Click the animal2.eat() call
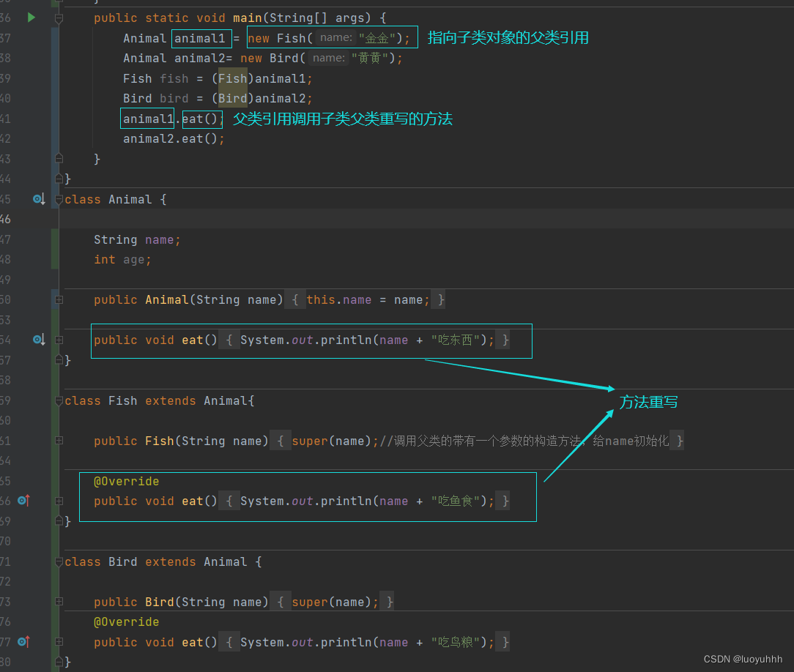This screenshot has width=794, height=672. [174, 138]
